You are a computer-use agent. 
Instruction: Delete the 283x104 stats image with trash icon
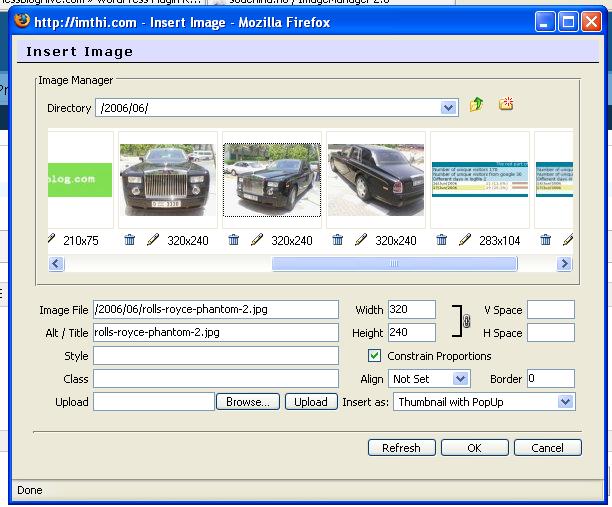click(441, 240)
